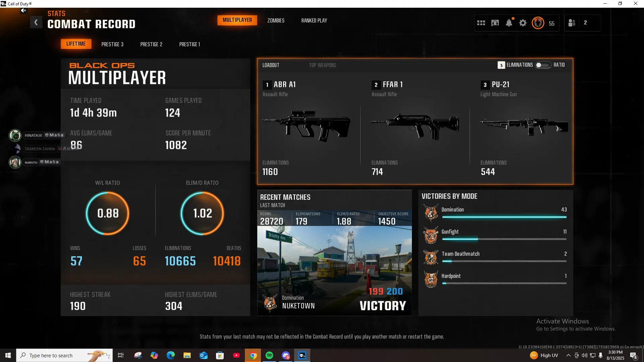Open Spotify from the taskbar
The image size is (644, 362).
[x=269, y=355]
